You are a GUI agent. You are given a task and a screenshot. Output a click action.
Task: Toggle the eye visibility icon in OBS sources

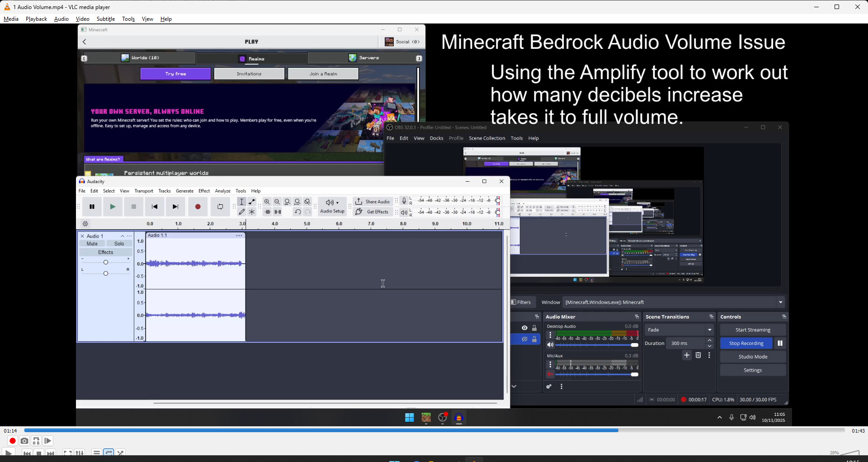(524, 328)
